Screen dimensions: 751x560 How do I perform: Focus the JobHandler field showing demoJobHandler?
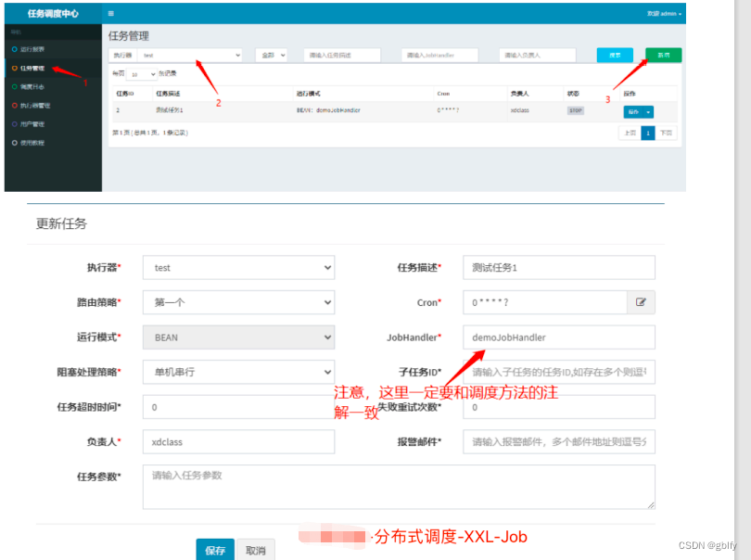[x=559, y=337]
